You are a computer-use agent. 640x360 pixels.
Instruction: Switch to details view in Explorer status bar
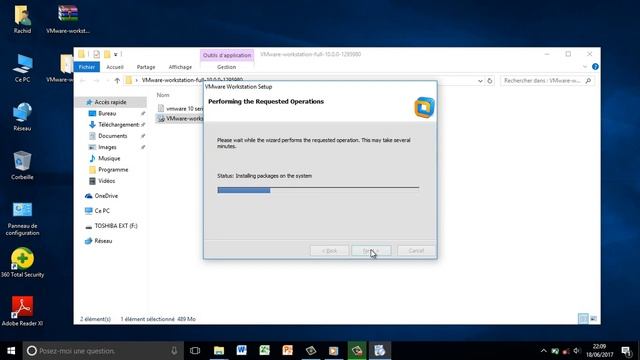tap(583, 318)
